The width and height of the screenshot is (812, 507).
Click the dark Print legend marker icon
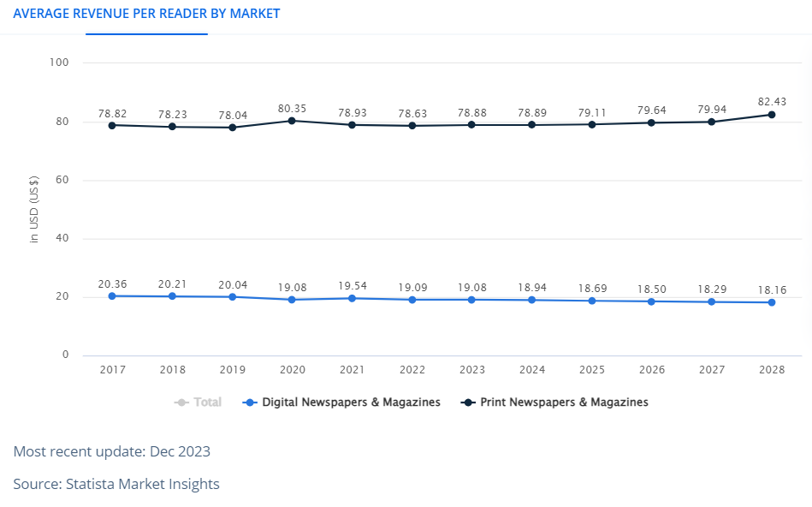coord(468,402)
